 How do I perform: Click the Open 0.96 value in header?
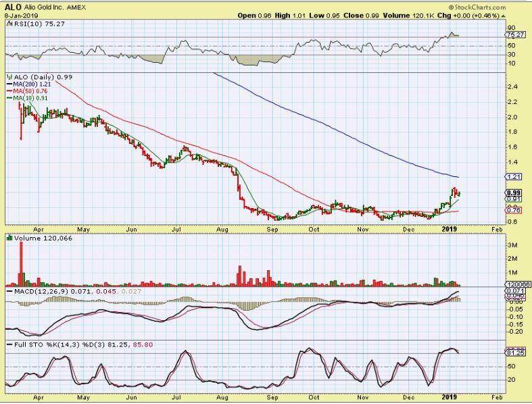click(x=254, y=16)
